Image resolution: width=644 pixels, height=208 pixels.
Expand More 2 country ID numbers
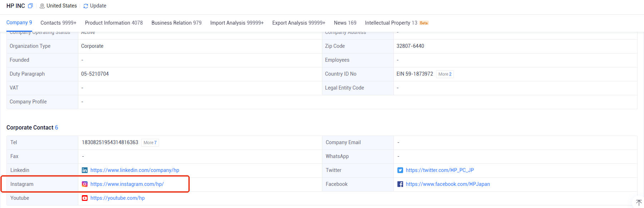click(445, 74)
